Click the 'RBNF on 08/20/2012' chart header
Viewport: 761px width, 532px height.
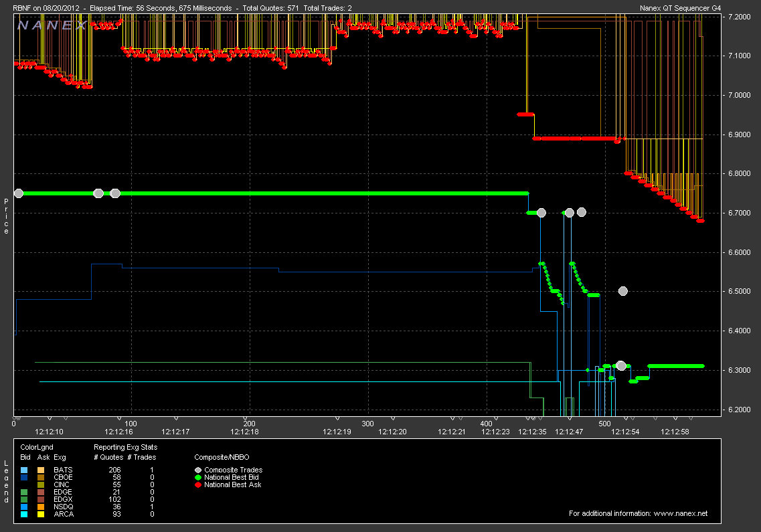click(46, 8)
